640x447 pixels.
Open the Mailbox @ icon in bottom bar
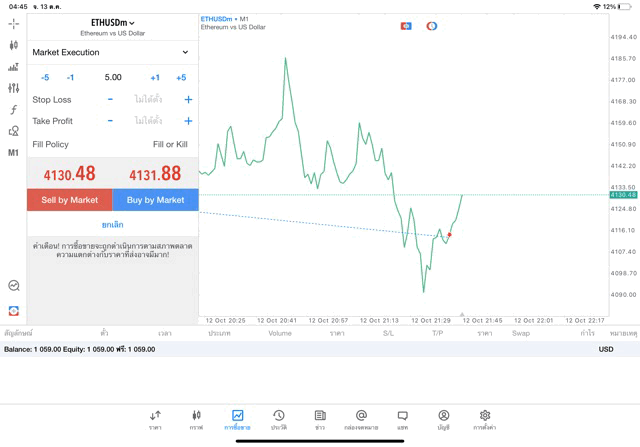tap(361, 419)
